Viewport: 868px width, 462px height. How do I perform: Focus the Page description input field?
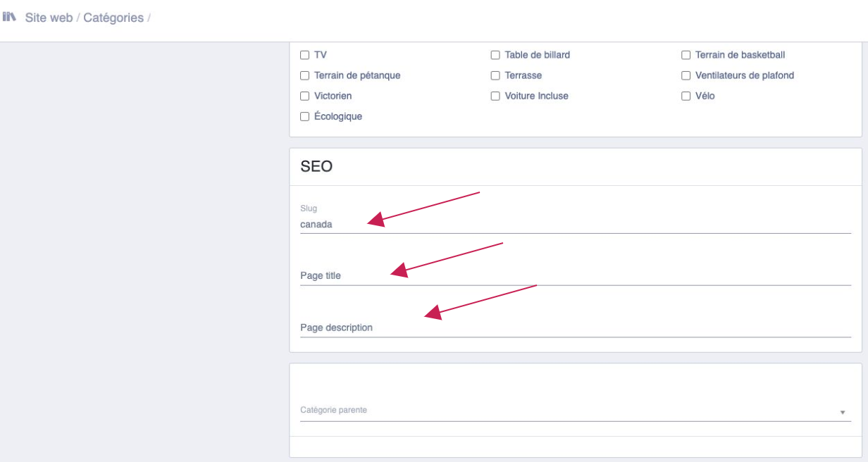(576, 328)
